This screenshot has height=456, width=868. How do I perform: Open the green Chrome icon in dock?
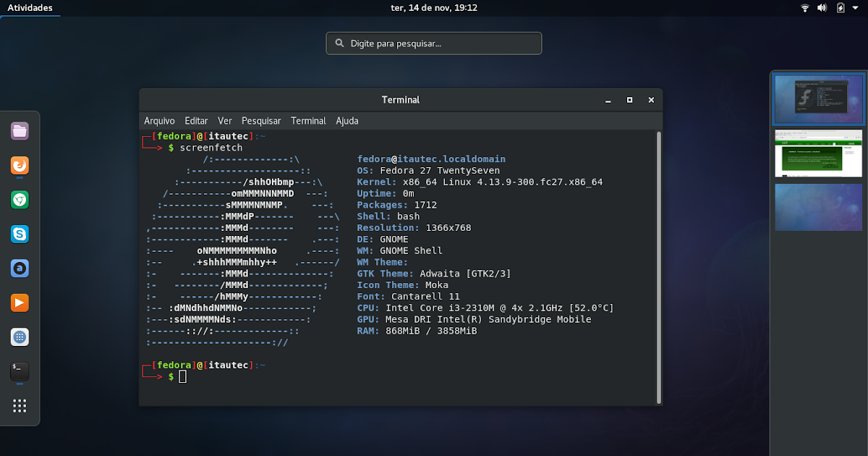click(x=20, y=200)
